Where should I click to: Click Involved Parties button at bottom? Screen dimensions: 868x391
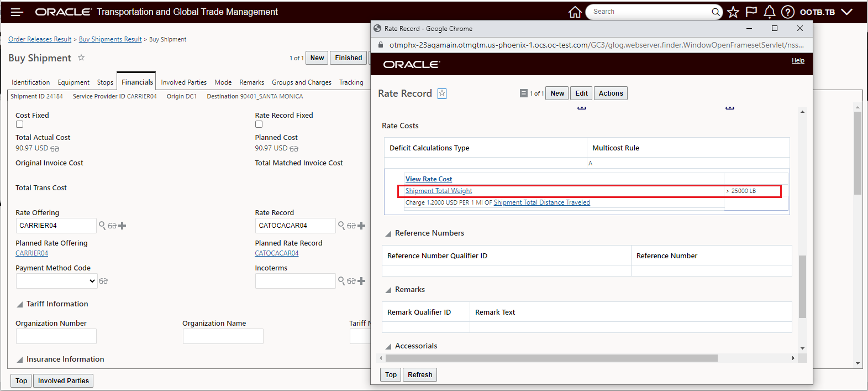pos(63,380)
